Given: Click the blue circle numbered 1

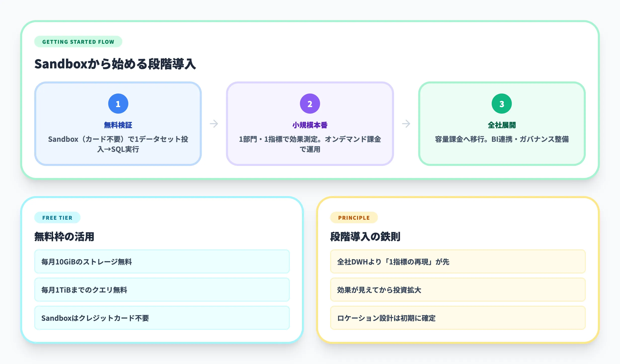Looking at the screenshot, I should pyautogui.click(x=118, y=103).
